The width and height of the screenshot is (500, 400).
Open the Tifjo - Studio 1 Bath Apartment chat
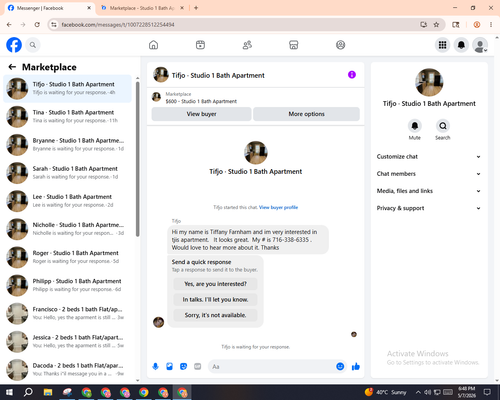pos(67,89)
